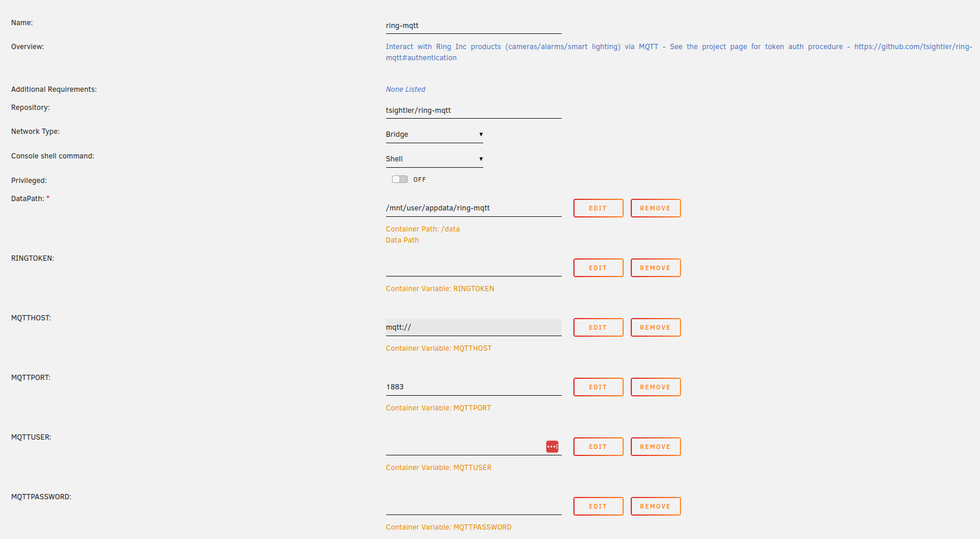Click the red password manager icon in MQTTUSER field
980x539 pixels.
click(552, 447)
